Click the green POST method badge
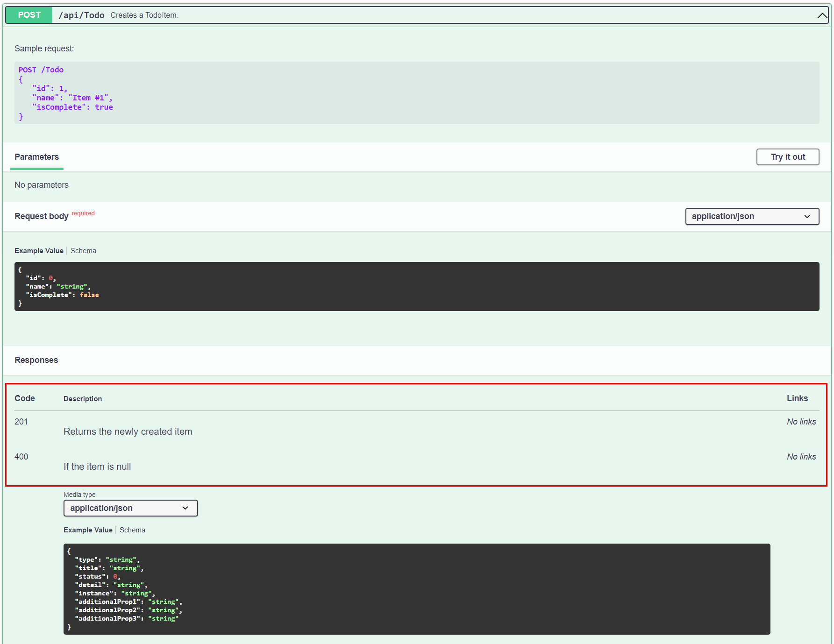This screenshot has width=834, height=644. tap(28, 14)
